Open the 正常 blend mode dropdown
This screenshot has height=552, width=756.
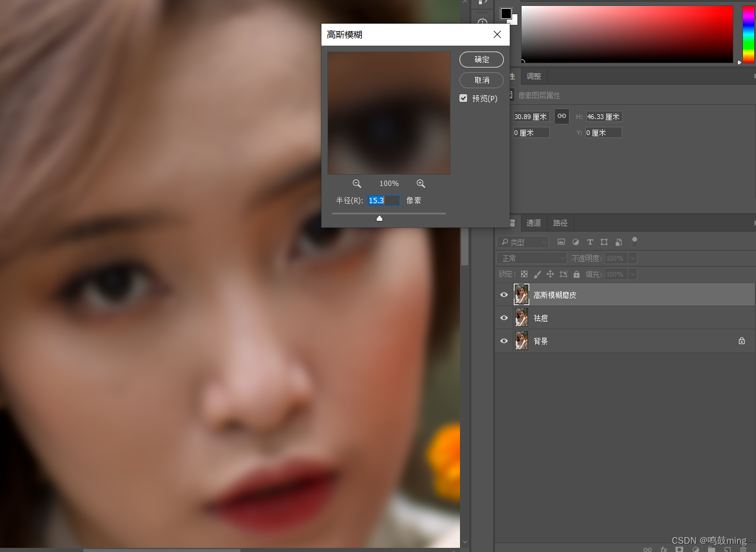tap(532, 258)
